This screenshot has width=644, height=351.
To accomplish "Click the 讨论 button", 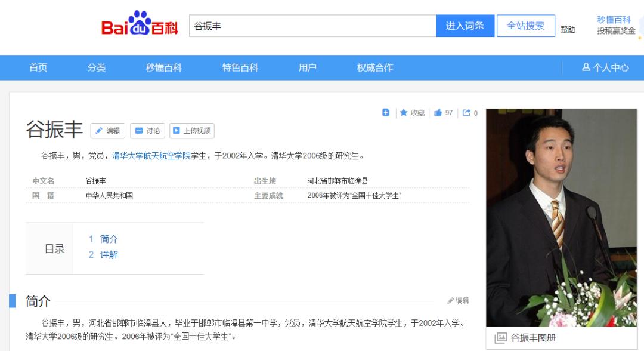I will (147, 131).
